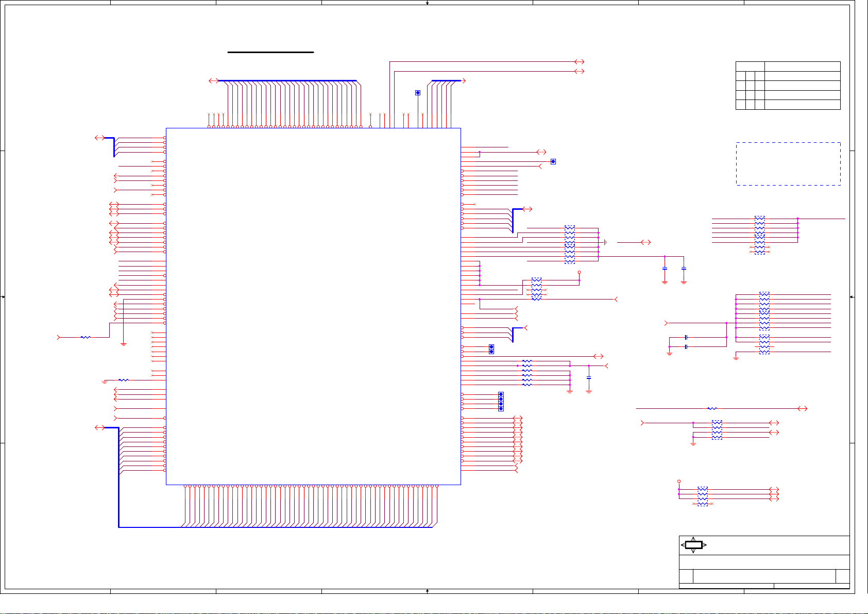Click the ground symbol below the IC's left side

coord(124,344)
